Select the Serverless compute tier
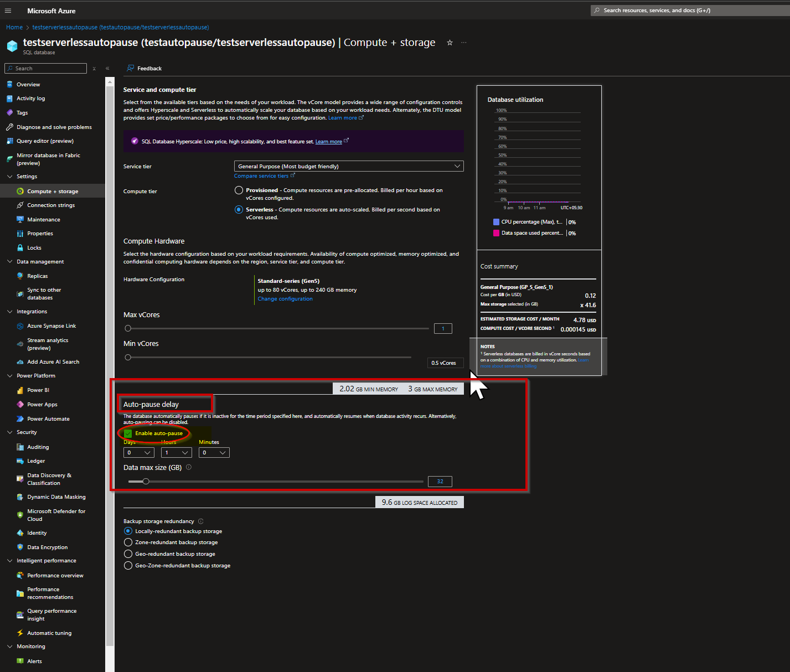Screen dimensions: 790x672 (239, 209)
